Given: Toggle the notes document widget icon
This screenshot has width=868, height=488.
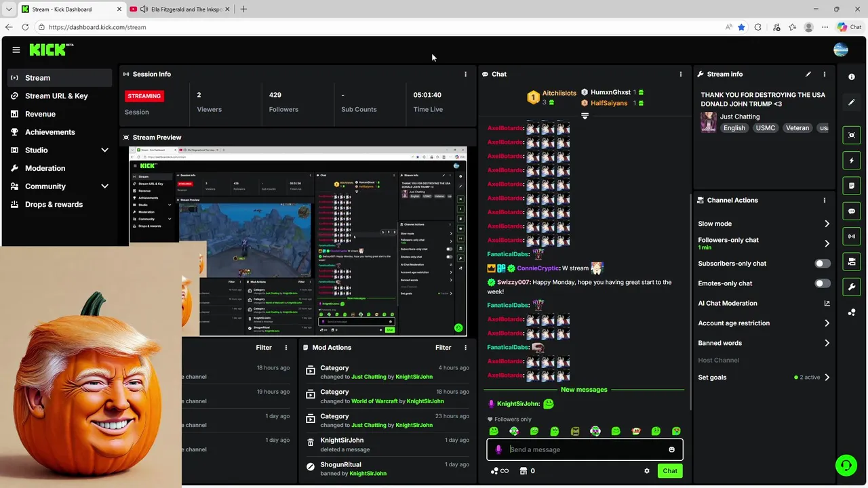Looking at the screenshot, I should pyautogui.click(x=852, y=186).
